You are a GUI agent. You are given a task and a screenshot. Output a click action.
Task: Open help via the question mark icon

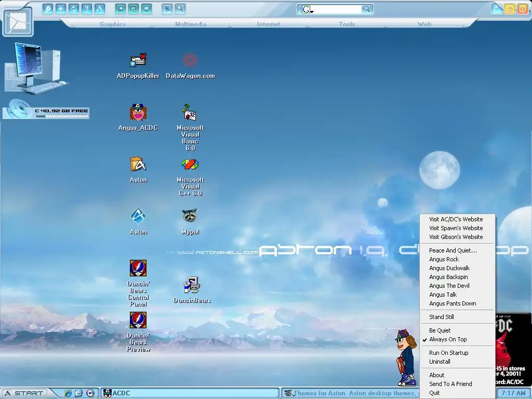[87, 9]
